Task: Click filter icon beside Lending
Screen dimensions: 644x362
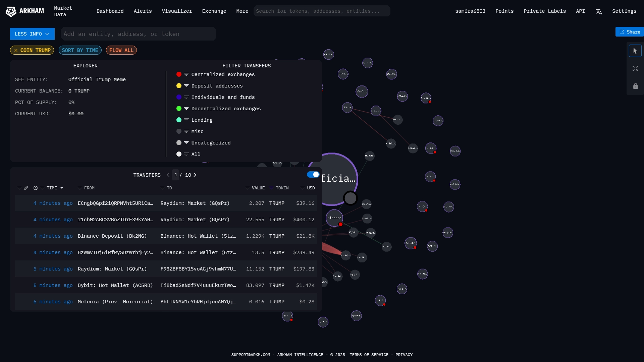Action: (186, 120)
